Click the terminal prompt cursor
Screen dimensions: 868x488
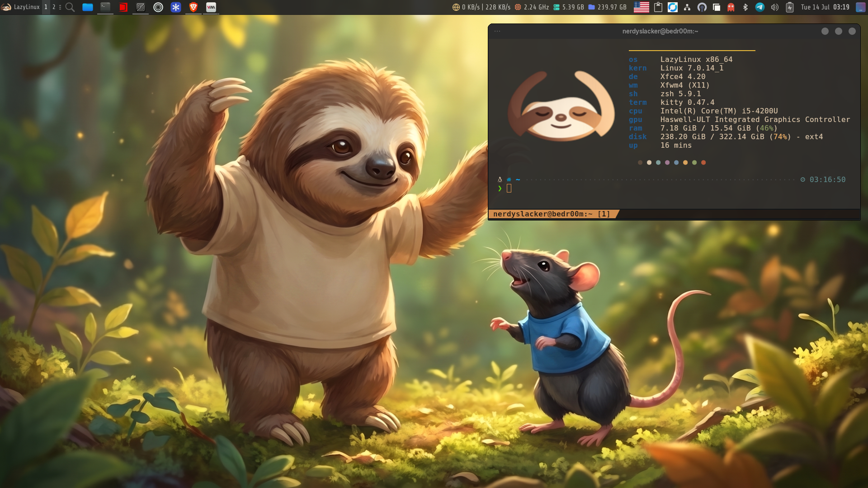coord(509,188)
